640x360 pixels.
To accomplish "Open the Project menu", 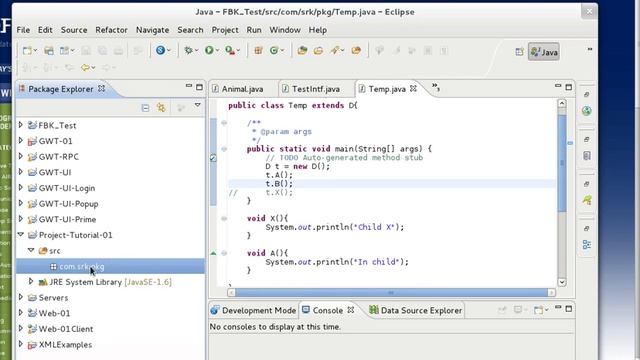I will pyautogui.click(x=225, y=30).
